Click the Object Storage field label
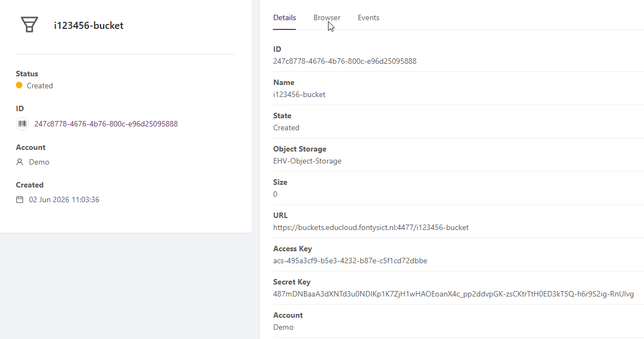This screenshot has height=339, width=644. pos(300,149)
